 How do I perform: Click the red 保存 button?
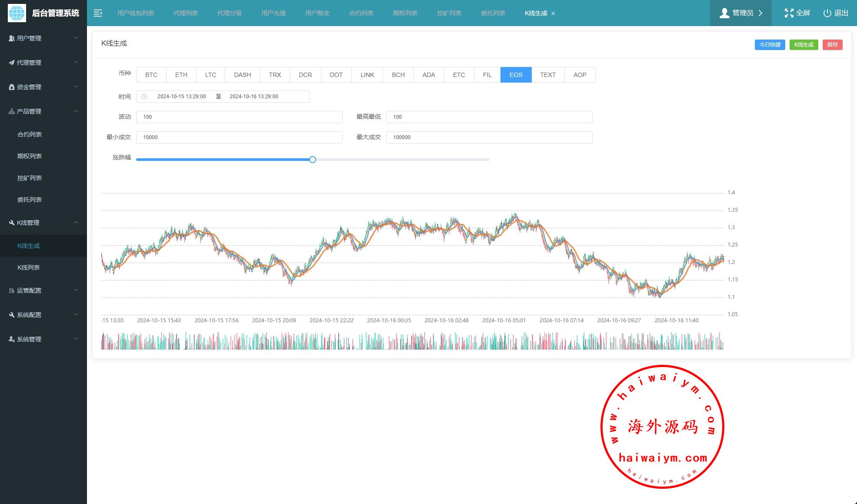click(832, 45)
